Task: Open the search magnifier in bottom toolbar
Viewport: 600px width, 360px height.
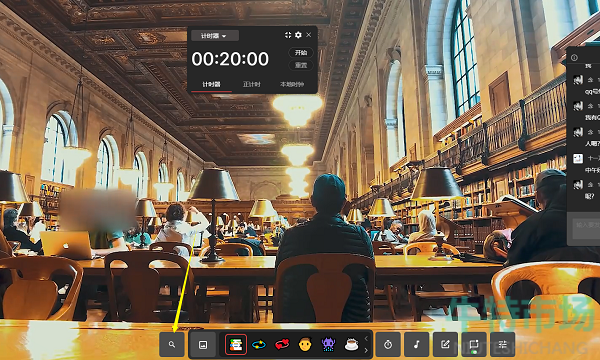Action: (172, 344)
